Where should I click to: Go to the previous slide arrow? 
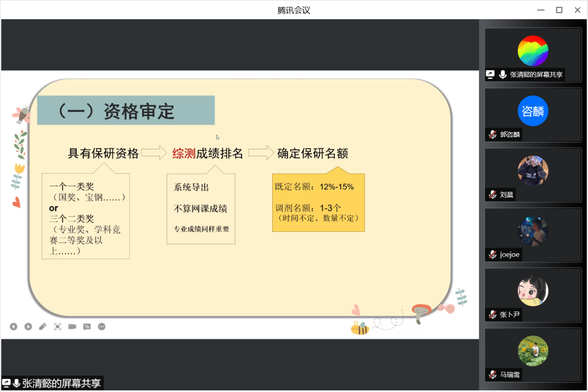point(14,327)
